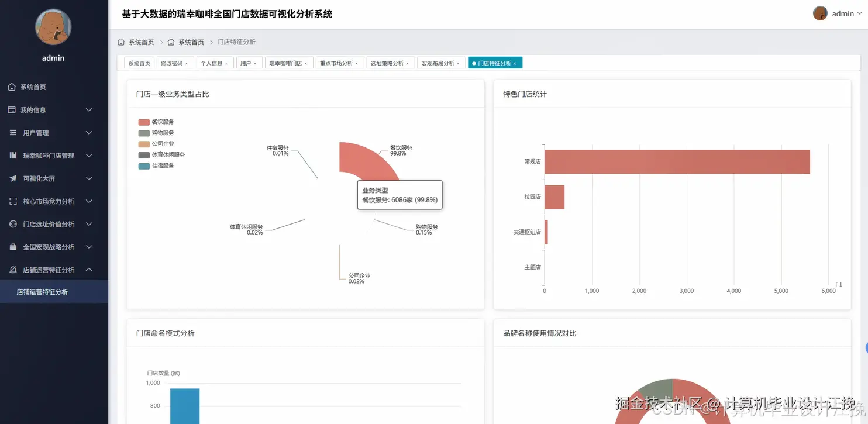Close the 瑞幸咖啡门店 tab
This screenshot has width=868, height=424.
306,64
